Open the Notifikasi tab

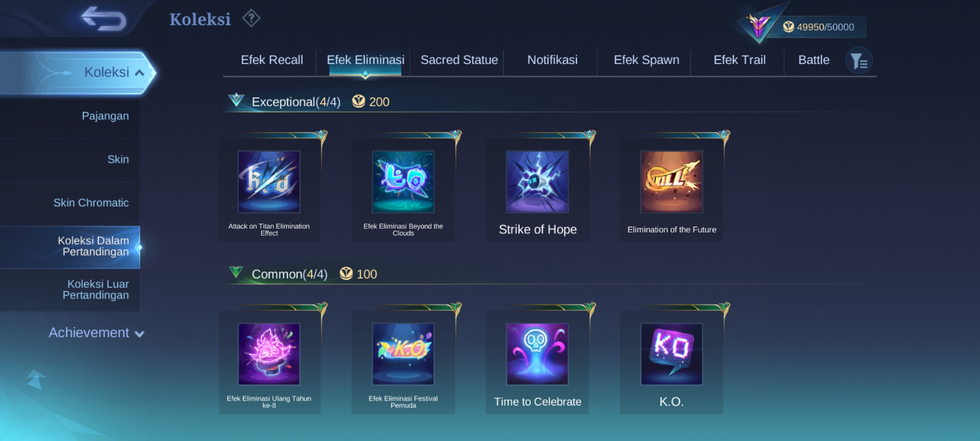552,60
